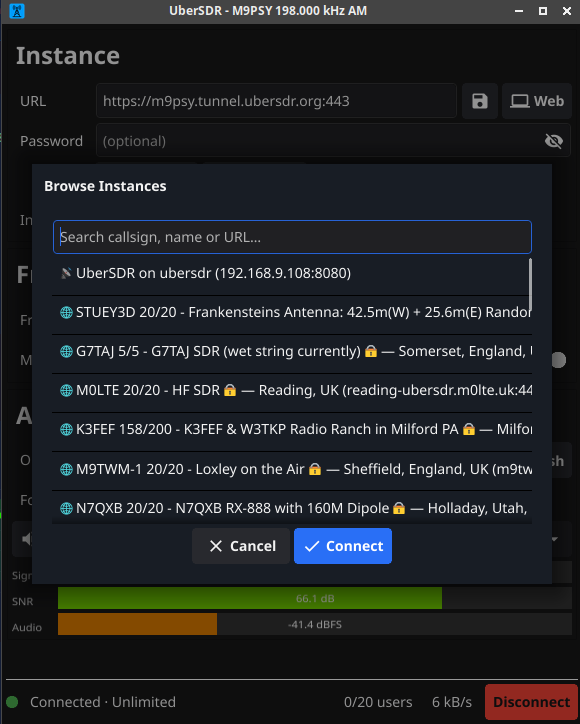The image size is (580, 724).
Task: Select N7QXB RX-888 160M Dipole instance
Action: click(x=292, y=508)
